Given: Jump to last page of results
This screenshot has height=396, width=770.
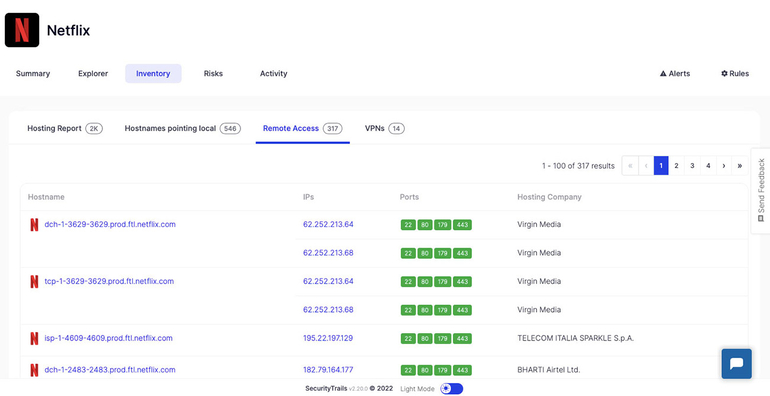Looking at the screenshot, I should point(740,166).
